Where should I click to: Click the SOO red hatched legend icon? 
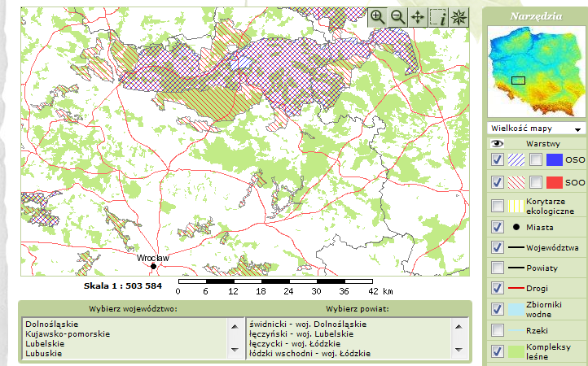pos(516,182)
